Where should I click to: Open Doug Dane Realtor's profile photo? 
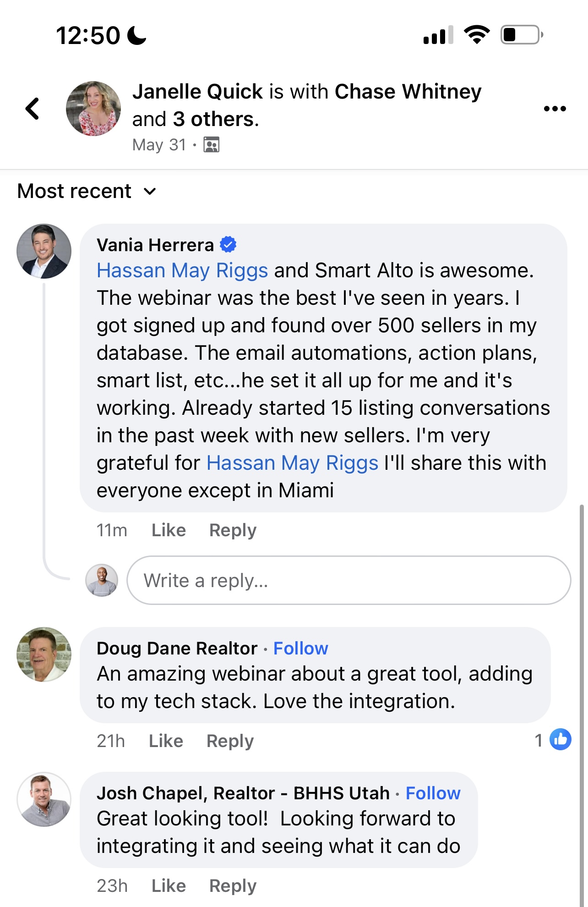tap(44, 654)
